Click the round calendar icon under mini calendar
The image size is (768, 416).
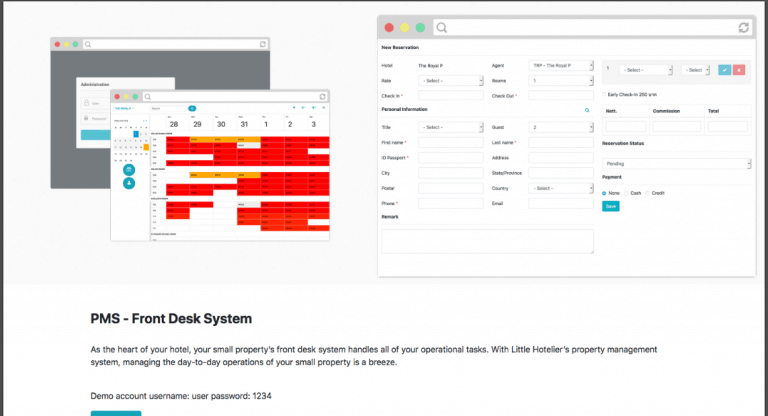[x=129, y=170]
